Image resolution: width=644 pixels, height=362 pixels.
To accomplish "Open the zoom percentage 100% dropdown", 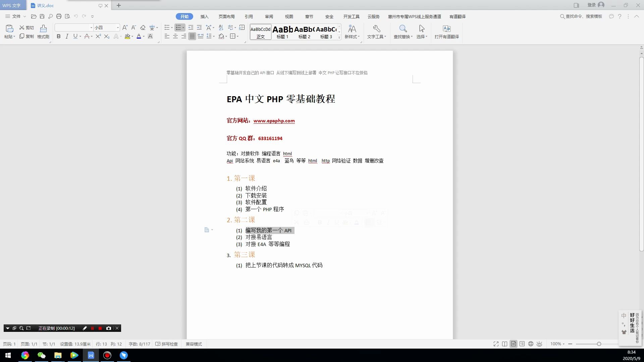I will (557, 344).
